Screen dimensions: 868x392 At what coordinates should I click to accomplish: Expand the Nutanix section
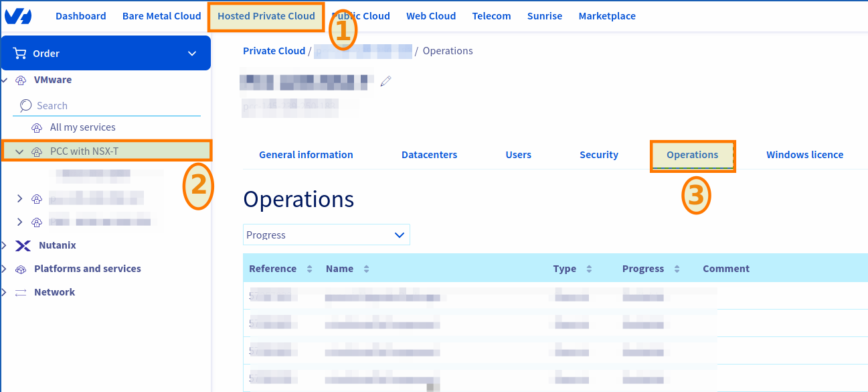tap(4, 246)
